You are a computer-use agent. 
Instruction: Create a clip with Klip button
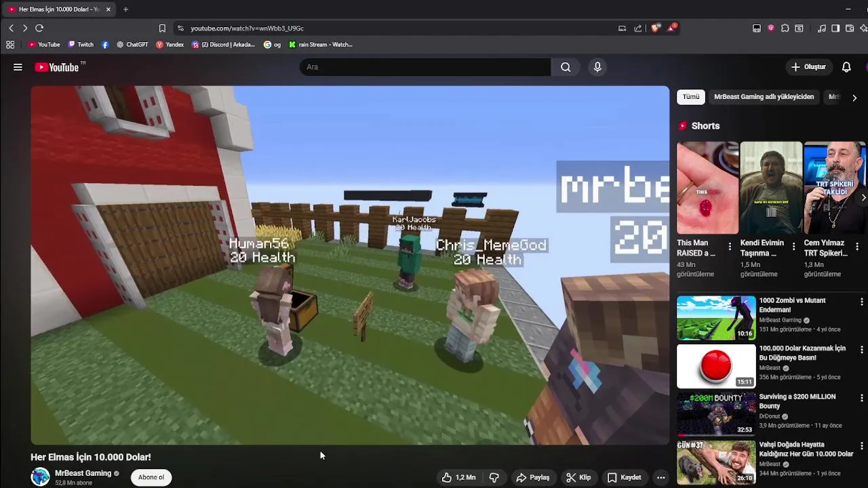coord(578,477)
